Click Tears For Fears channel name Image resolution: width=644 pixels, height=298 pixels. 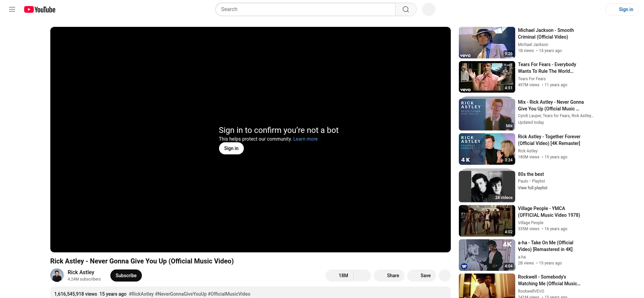pyautogui.click(x=532, y=79)
